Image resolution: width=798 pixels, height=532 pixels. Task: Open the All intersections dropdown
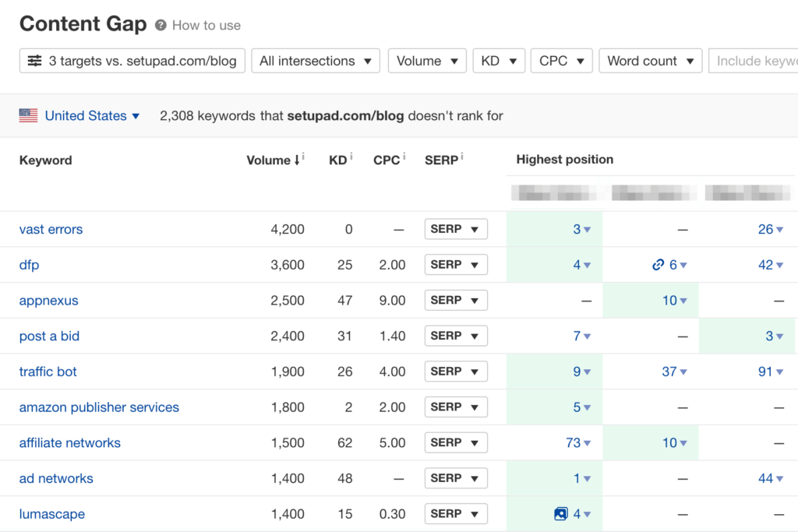coord(315,60)
